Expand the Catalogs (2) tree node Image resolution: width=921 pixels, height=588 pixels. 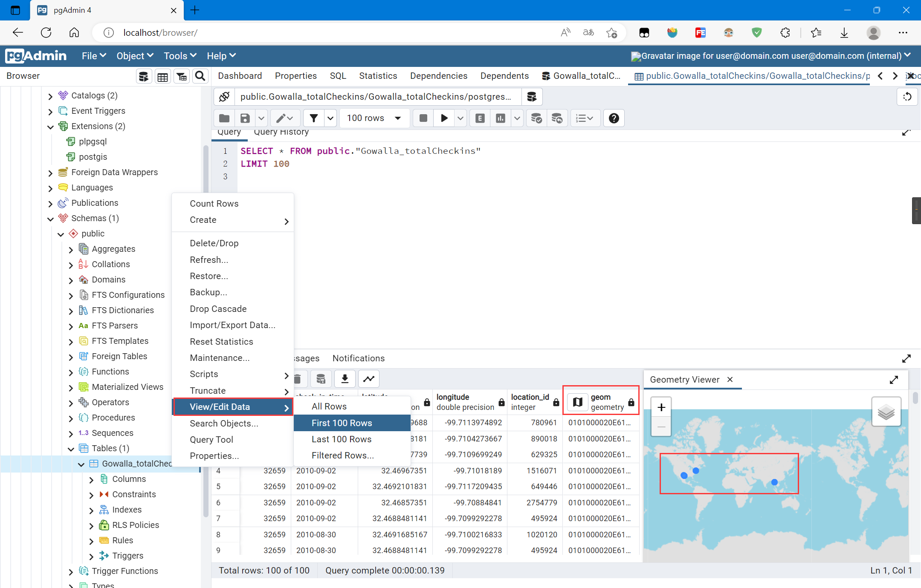(50, 96)
